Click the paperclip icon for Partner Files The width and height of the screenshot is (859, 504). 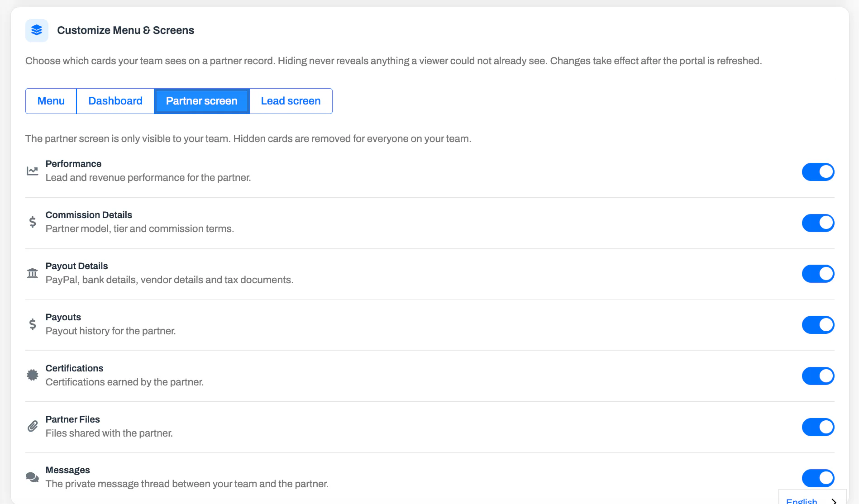pos(32,426)
